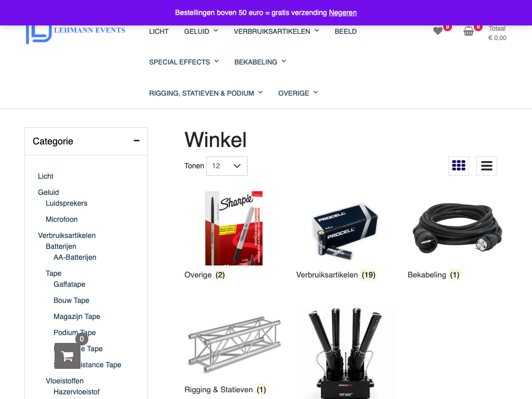The width and height of the screenshot is (532, 399).
Task: Open the Beeld menu item
Action: 345,31
